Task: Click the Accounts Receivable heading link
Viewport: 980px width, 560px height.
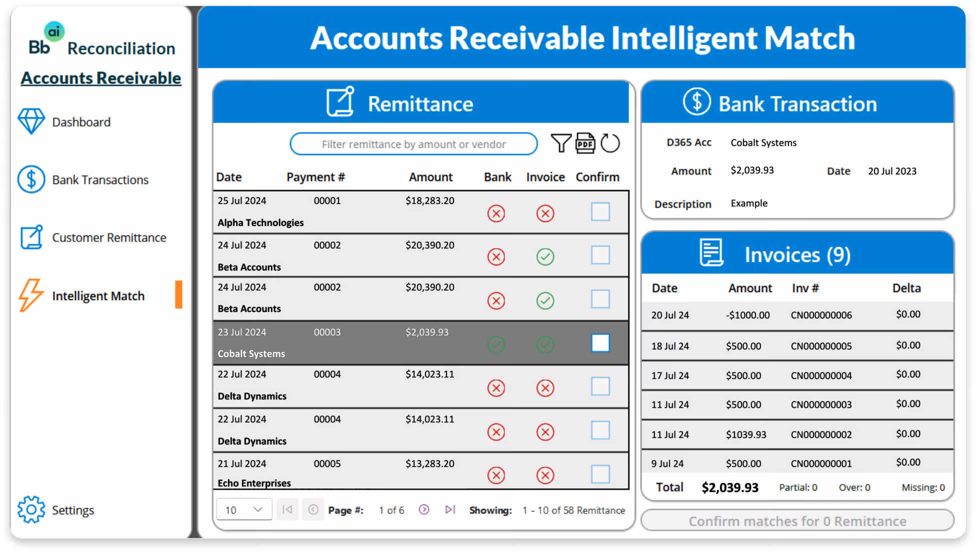Action: point(101,78)
